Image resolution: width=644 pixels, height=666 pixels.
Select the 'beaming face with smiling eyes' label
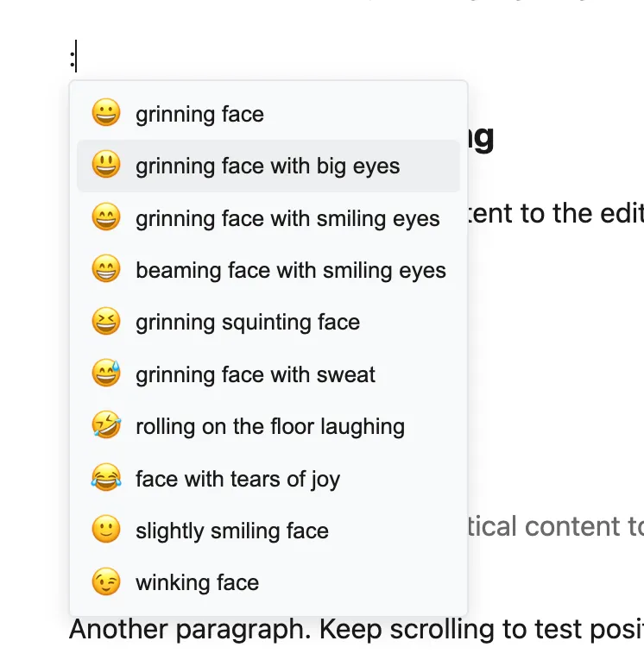point(291,271)
